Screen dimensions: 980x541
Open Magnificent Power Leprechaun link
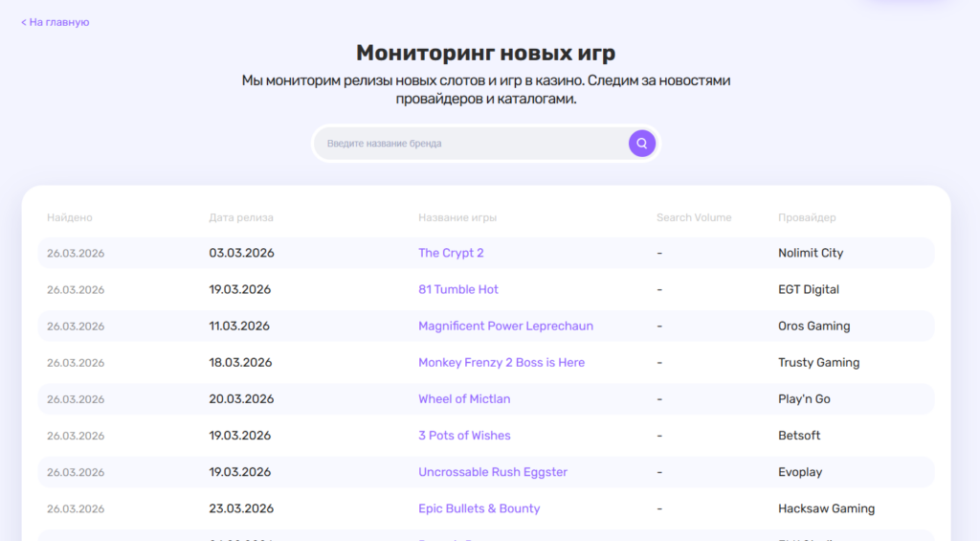[x=505, y=326]
